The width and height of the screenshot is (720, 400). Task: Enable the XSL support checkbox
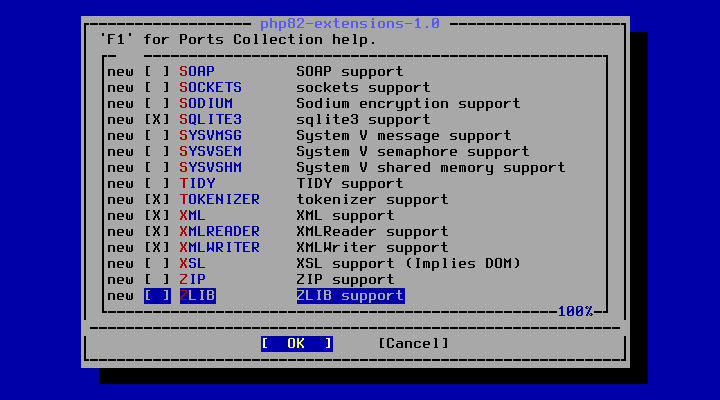point(157,264)
